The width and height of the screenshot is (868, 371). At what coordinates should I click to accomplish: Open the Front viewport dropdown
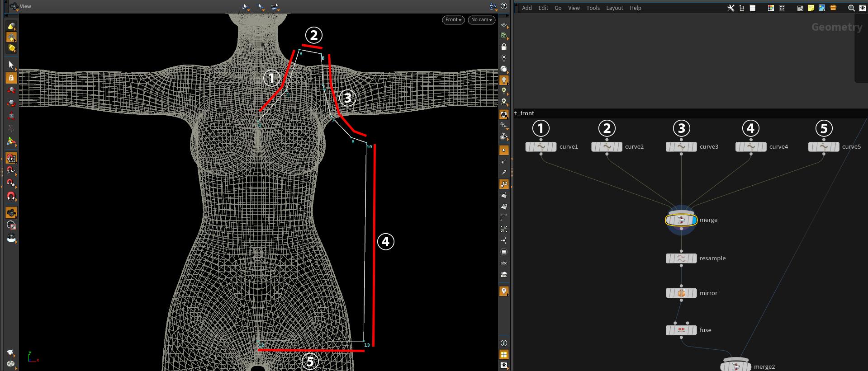453,20
